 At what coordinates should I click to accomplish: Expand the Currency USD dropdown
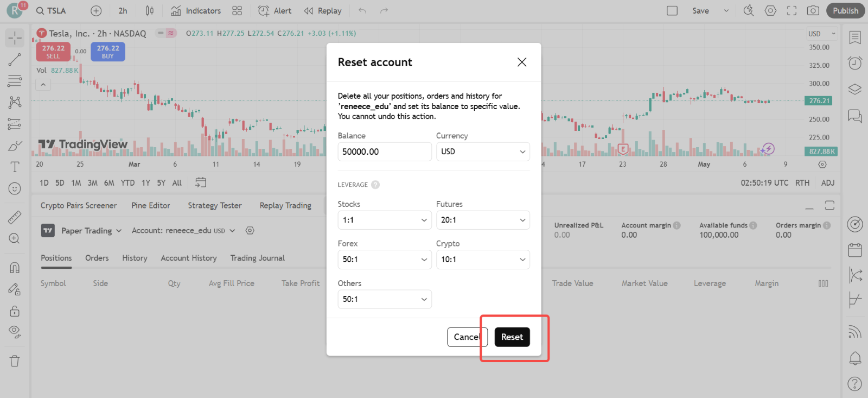point(482,152)
